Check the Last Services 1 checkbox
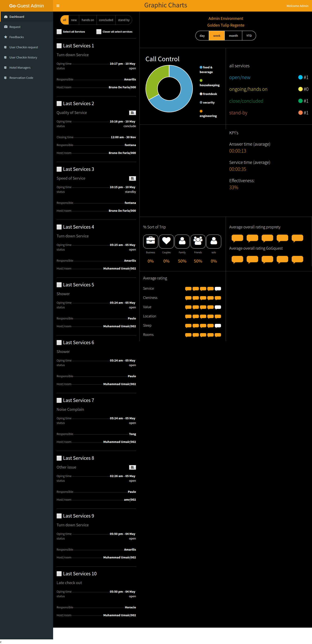The height and width of the screenshot is (644, 312). 59,46
